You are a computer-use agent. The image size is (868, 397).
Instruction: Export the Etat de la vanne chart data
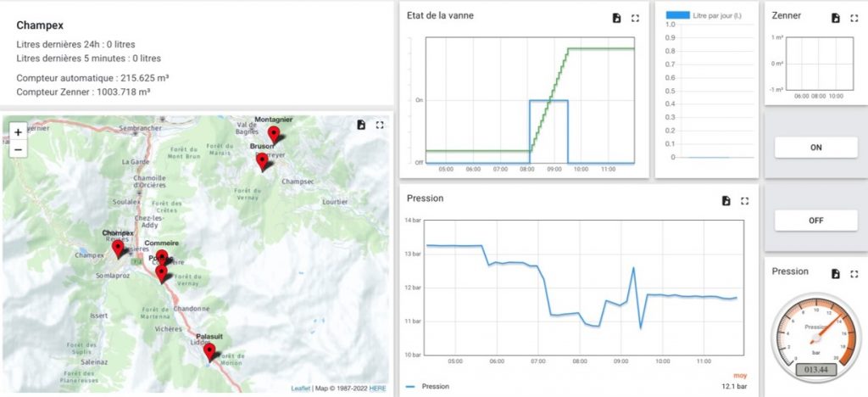[x=617, y=18]
